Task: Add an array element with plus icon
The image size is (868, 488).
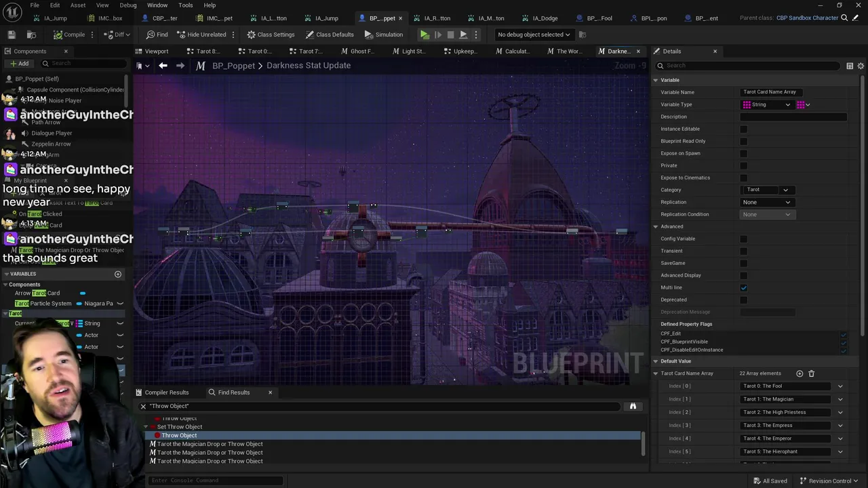Action: (800, 373)
